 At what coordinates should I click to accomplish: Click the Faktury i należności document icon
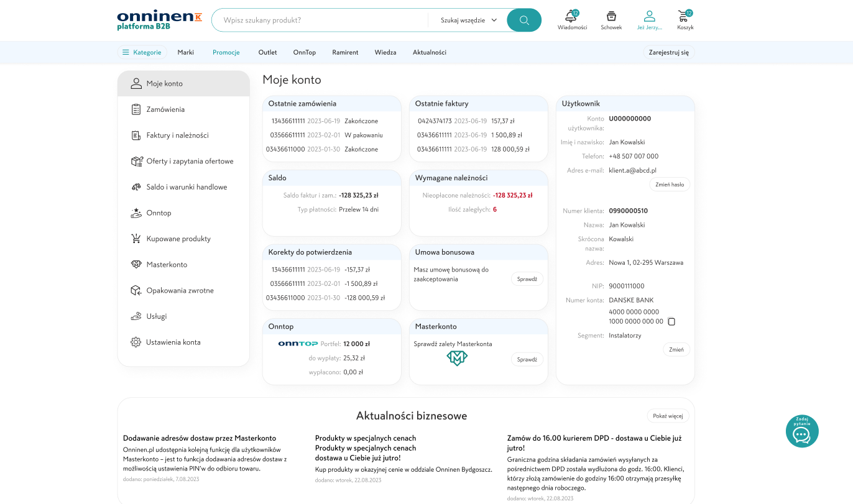click(x=136, y=135)
